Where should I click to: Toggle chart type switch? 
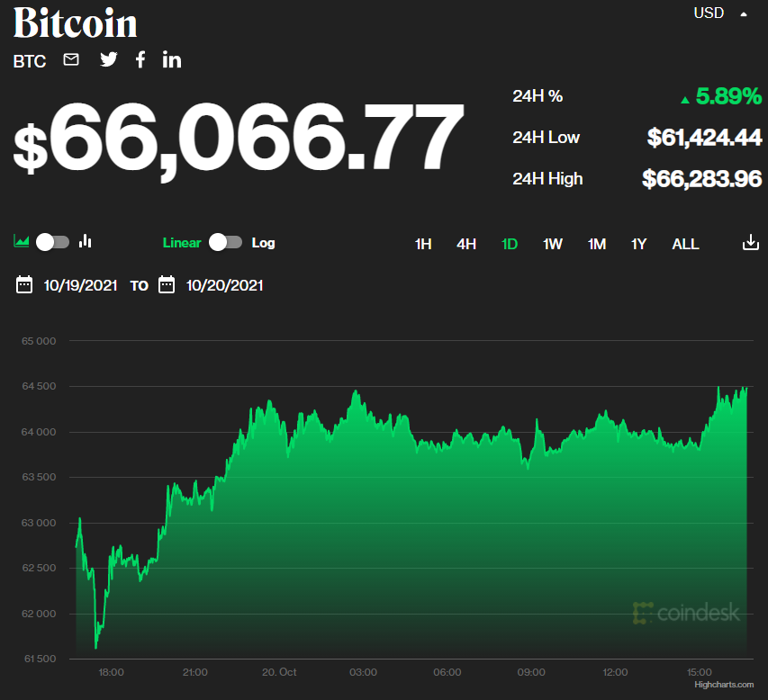52,242
